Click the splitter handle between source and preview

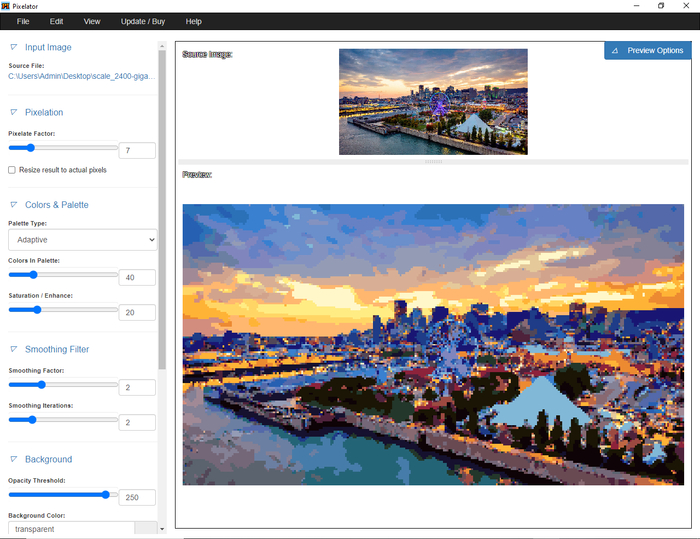tap(433, 161)
